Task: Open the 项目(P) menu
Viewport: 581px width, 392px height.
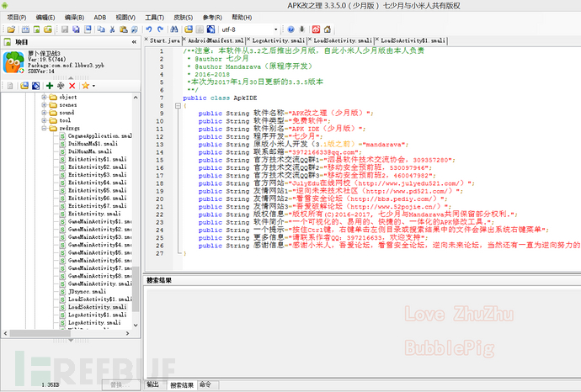Action: [17, 18]
